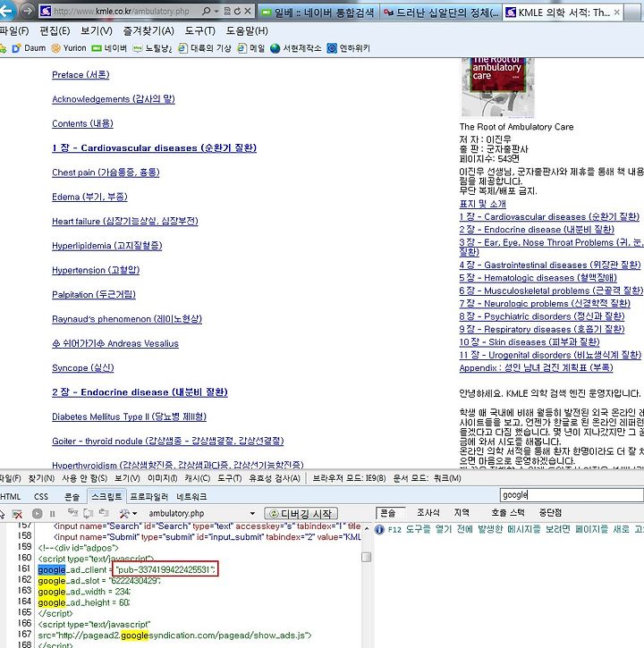Open sidebar 4 장 - Gastrointestinal diseases link
The width and height of the screenshot is (644, 648).
(x=550, y=265)
